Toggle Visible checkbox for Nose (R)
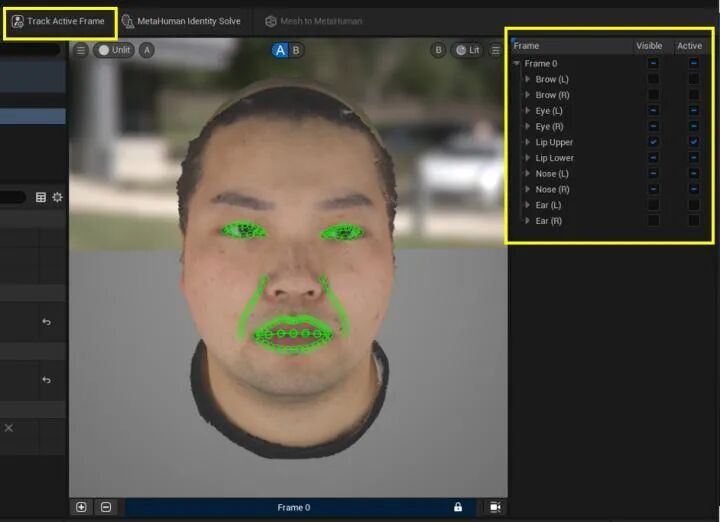This screenshot has width=720, height=522. 653,189
